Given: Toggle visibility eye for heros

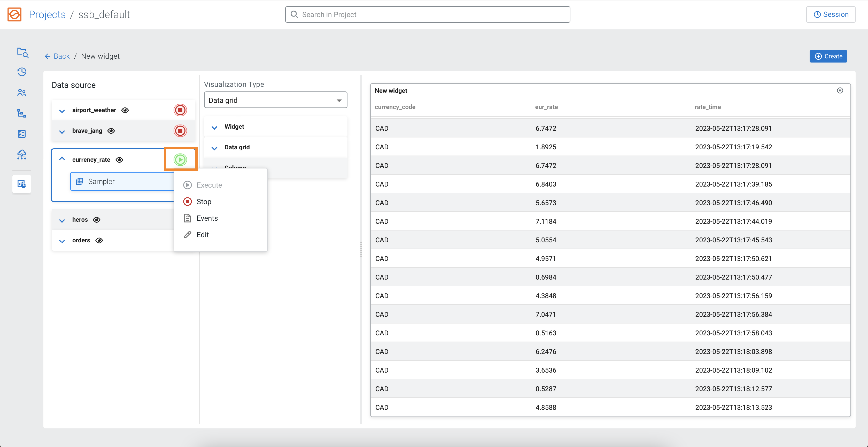Looking at the screenshot, I should 97,220.
